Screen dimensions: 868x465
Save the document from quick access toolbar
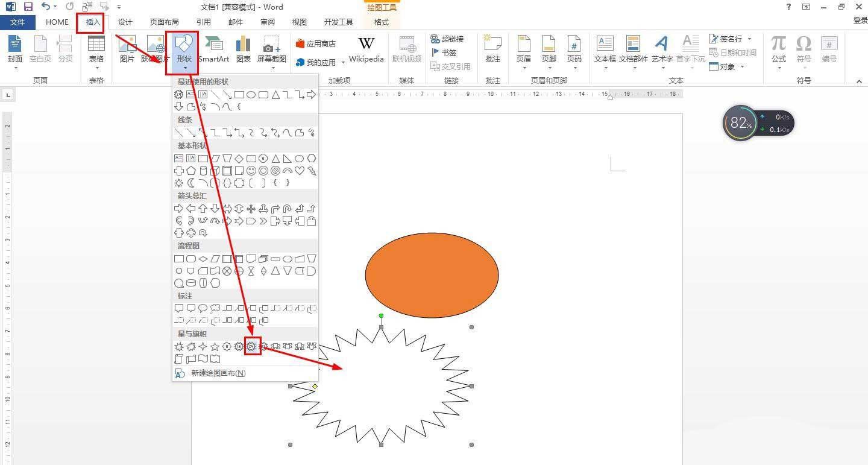(28, 7)
